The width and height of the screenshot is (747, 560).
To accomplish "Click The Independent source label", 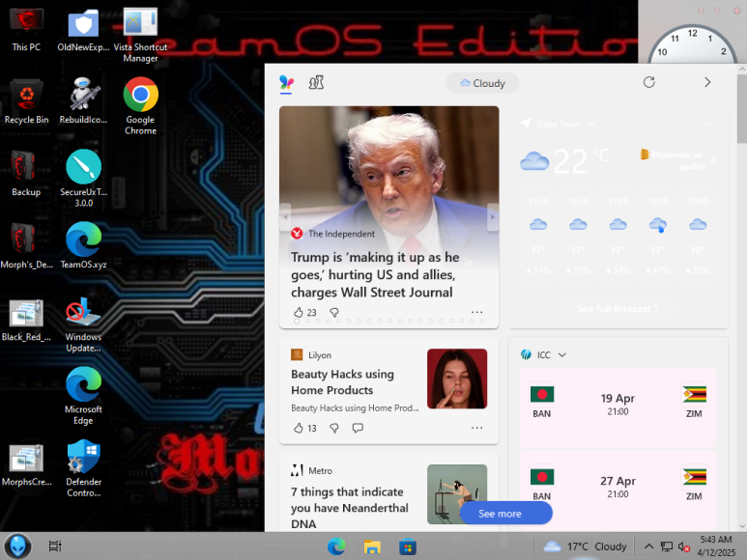I will [341, 234].
